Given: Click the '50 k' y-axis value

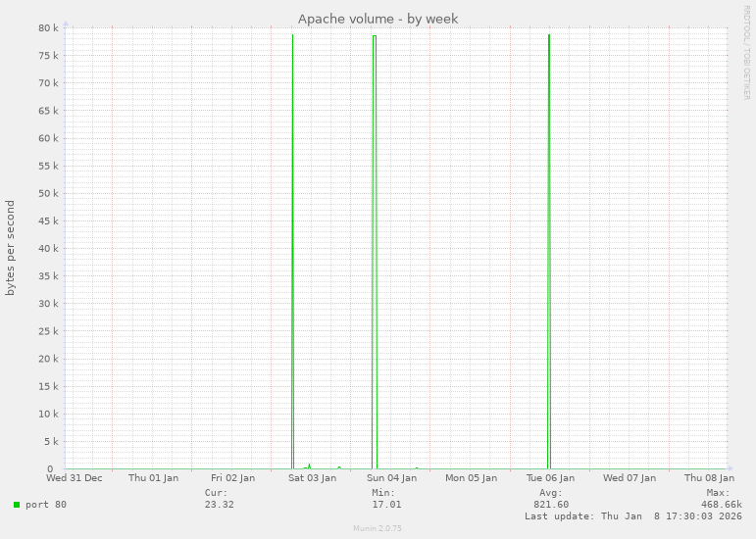Looking at the screenshot, I should click(49, 193).
